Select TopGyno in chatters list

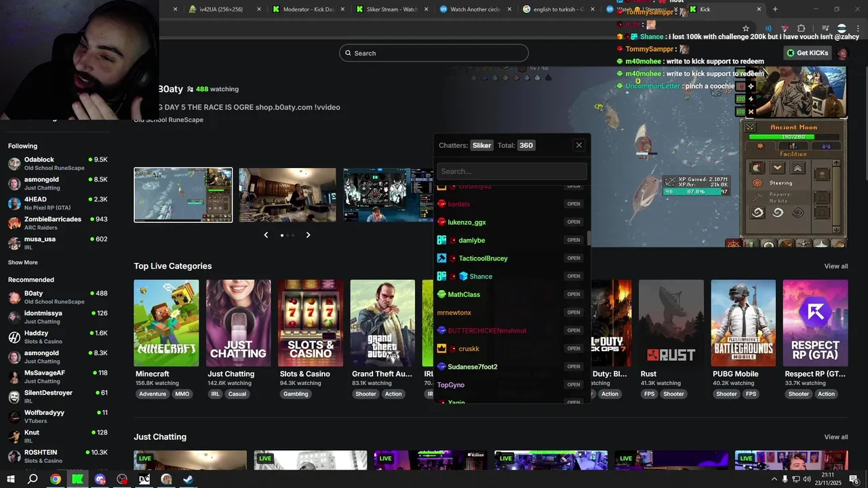pos(451,385)
